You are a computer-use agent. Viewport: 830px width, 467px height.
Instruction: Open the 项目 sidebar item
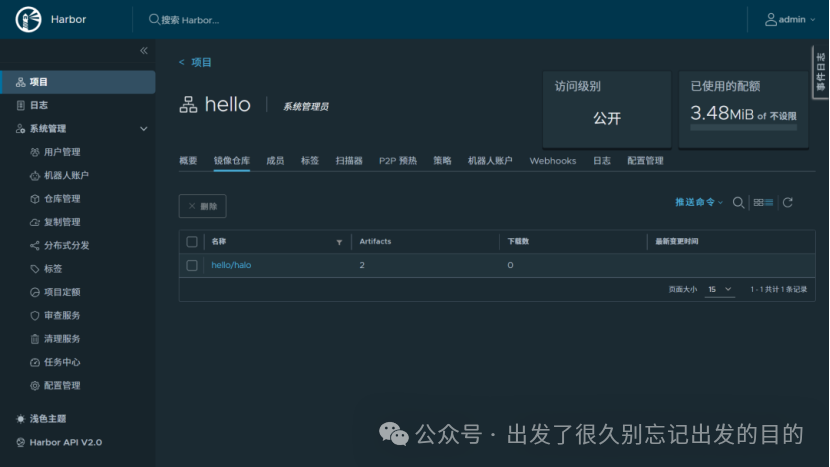78,82
